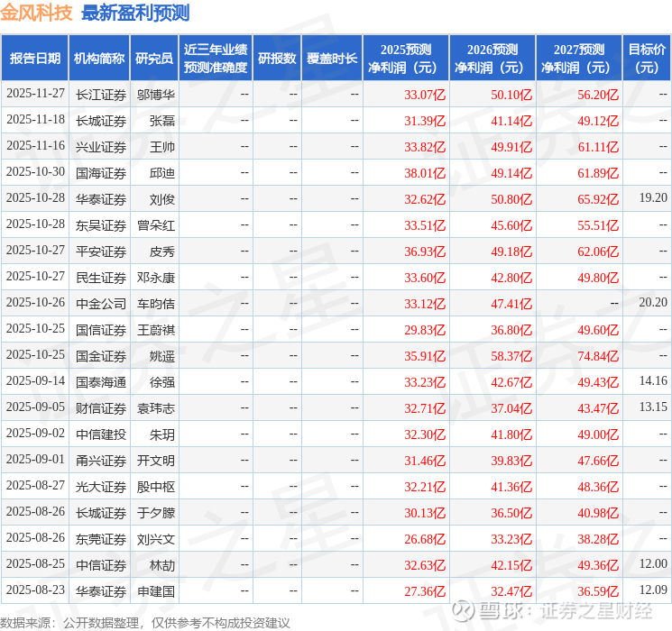Image resolution: width=672 pixels, height=631 pixels.
Task: Click institution 国泰海通
Action: [x=101, y=382]
